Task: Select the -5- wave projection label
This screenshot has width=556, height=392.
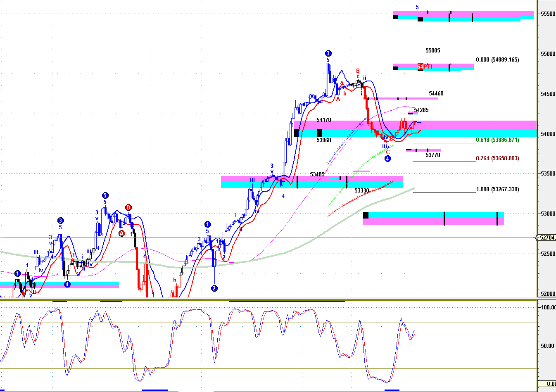Action: click(x=418, y=7)
